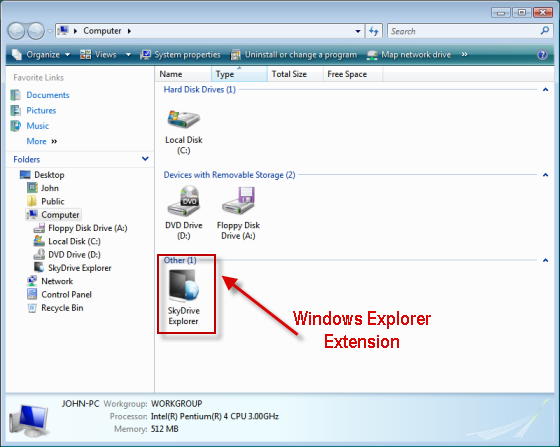Open System properties
The height and width of the screenshot is (447, 560).
(180, 55)
